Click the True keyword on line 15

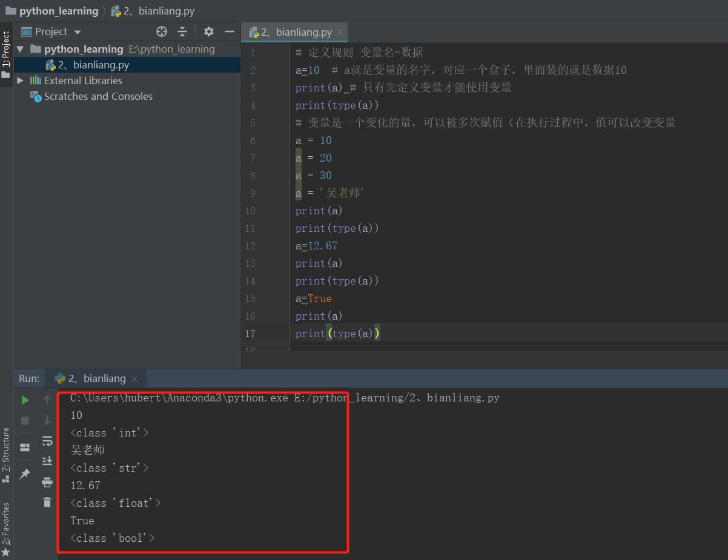[320, 298]
